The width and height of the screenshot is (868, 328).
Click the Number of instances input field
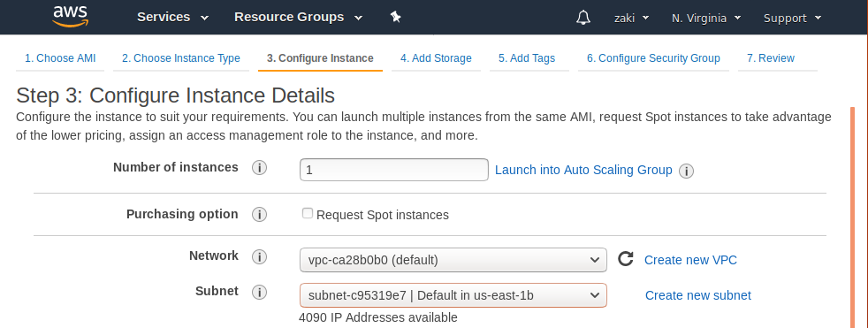394,170
